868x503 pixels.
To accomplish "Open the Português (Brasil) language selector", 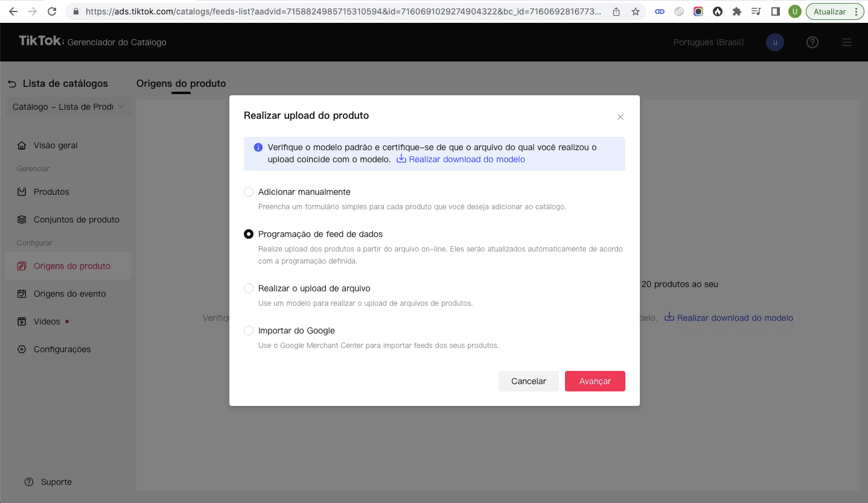I will 709,42.
